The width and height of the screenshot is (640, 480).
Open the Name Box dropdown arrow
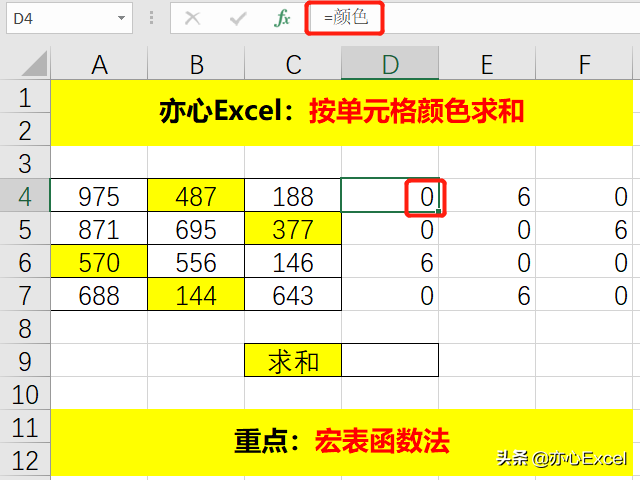(x=121, y=18)
